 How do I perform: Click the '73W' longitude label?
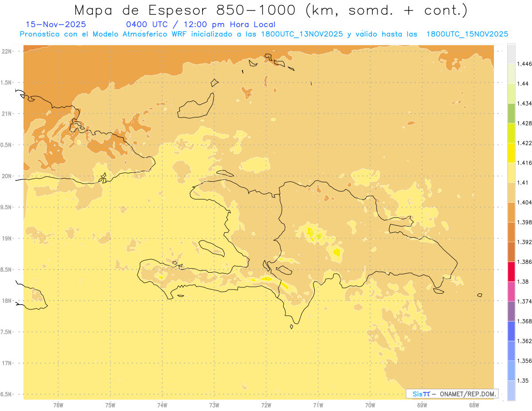[x=214, y=405]
